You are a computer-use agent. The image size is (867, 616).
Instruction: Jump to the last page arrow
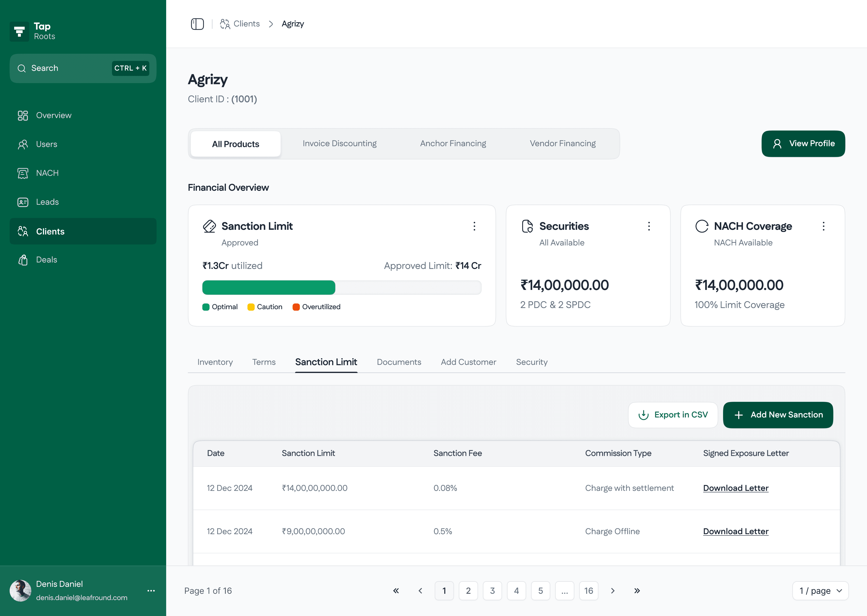[x=637, y=591]
